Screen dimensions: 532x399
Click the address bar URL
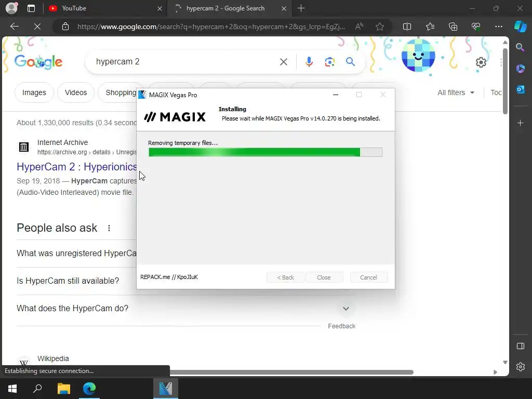coord(211,26)
